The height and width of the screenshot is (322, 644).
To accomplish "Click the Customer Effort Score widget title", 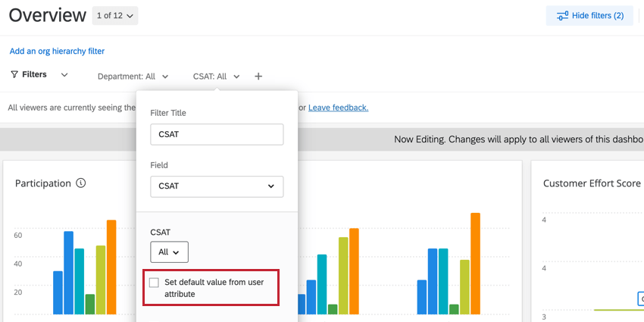I will tap(592, 183).
